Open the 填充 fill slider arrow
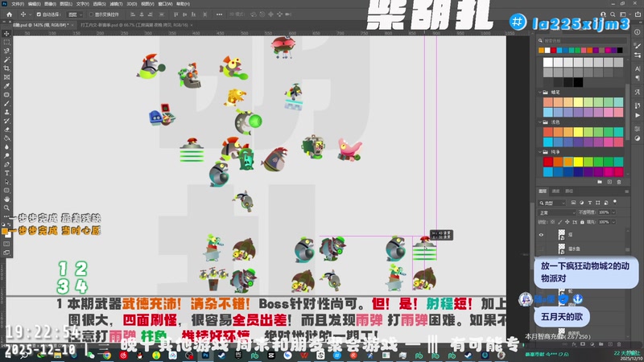 (613, 222)
